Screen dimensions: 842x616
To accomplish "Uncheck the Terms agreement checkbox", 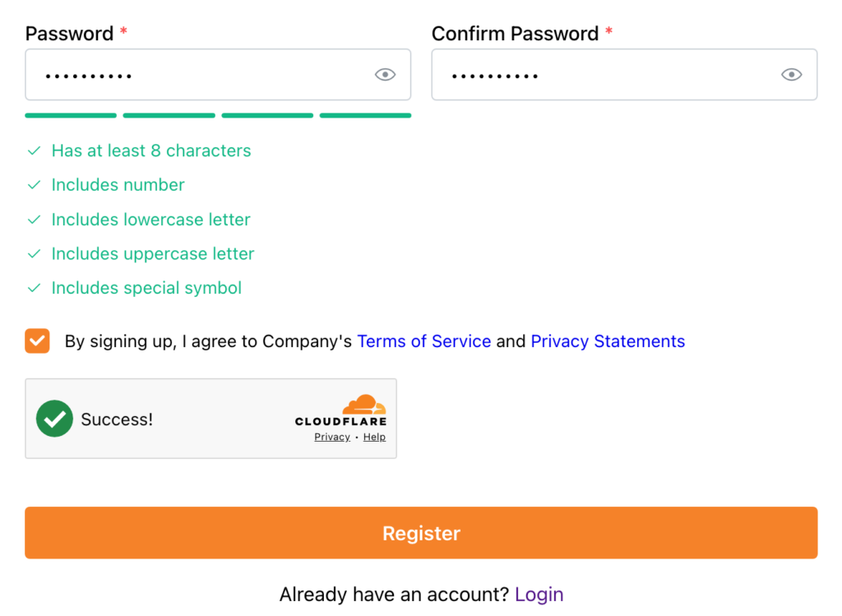I will [37, 341].
